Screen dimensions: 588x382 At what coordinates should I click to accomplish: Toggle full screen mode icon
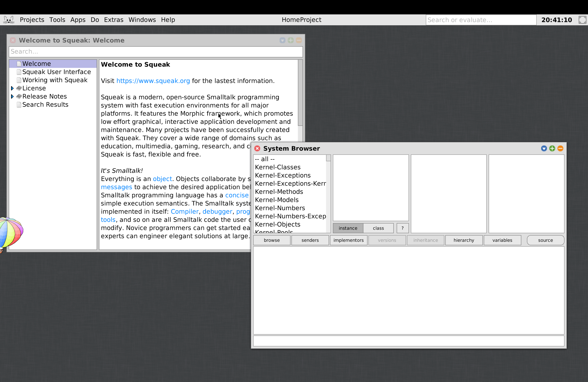click(582, 20)
